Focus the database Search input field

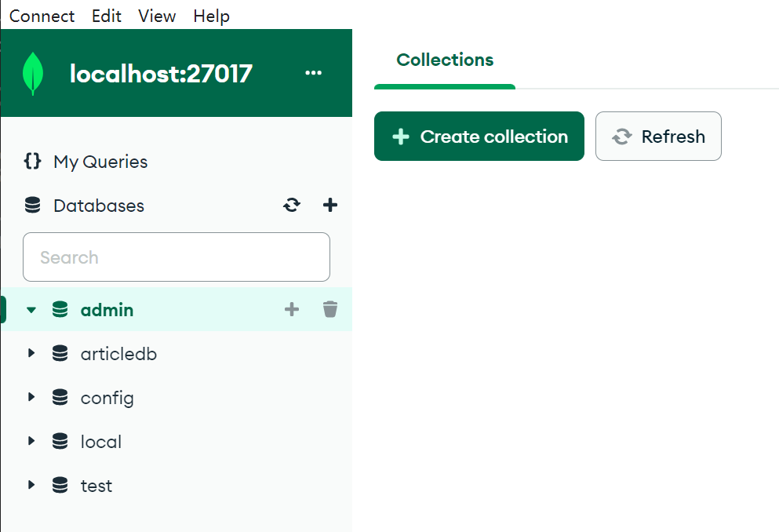coord(177,257)
